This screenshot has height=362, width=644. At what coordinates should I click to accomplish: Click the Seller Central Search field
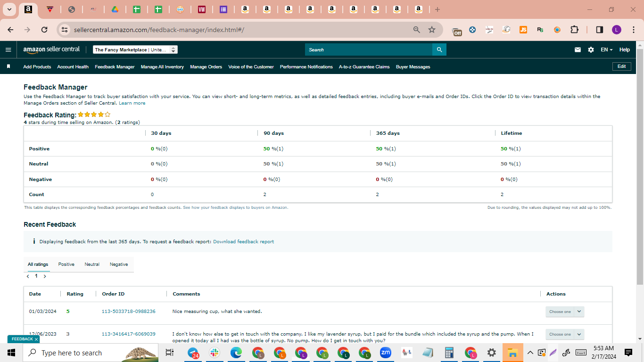(369, 49)
